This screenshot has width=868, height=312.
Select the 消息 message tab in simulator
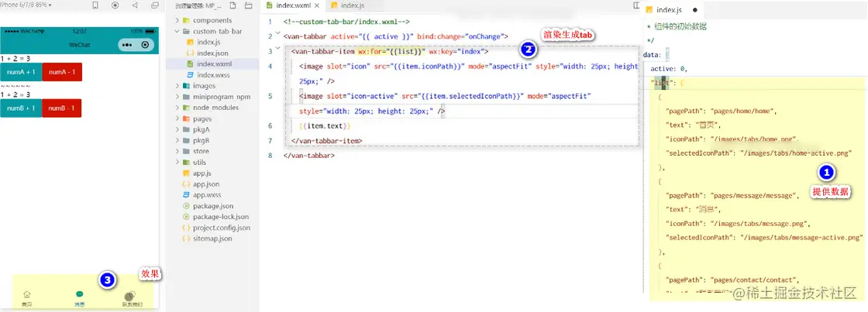pyautogui.click(x=80, y=299)
